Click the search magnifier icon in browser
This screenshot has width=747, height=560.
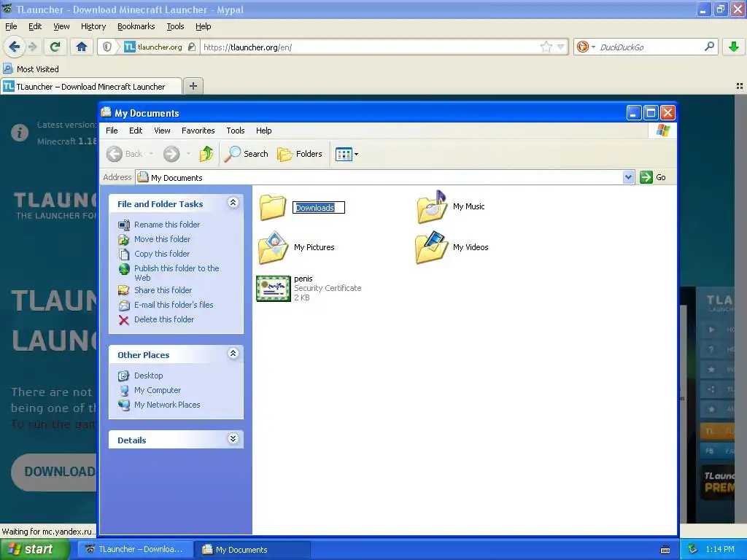709,47
